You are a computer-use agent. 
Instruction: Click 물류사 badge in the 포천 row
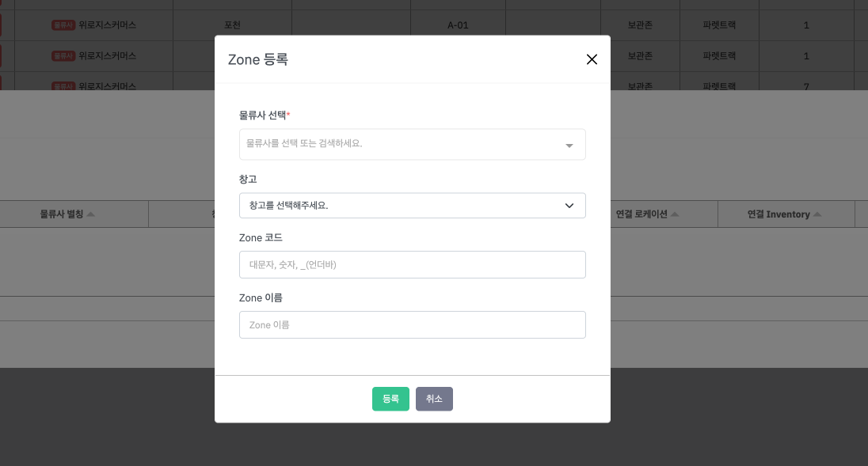pyautogui.click(x=63, y=25)
